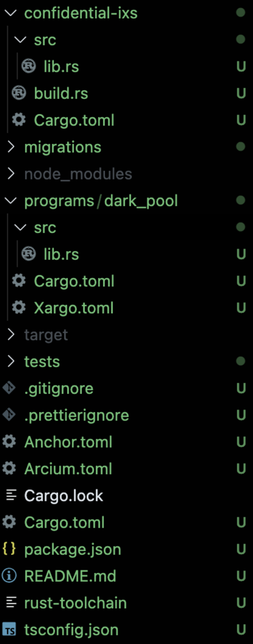
Task: Click the curly-braces icon next to package.json
Action: pyautogui.click(x=9, y=549)
